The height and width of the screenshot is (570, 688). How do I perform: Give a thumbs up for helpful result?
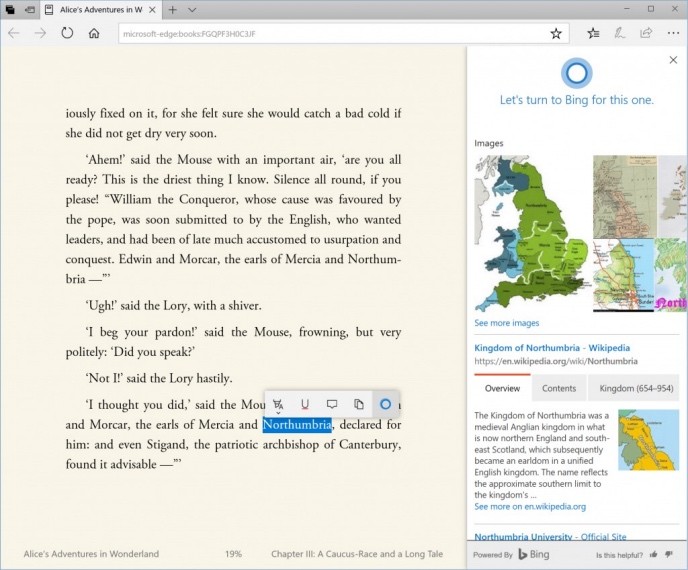654,554
